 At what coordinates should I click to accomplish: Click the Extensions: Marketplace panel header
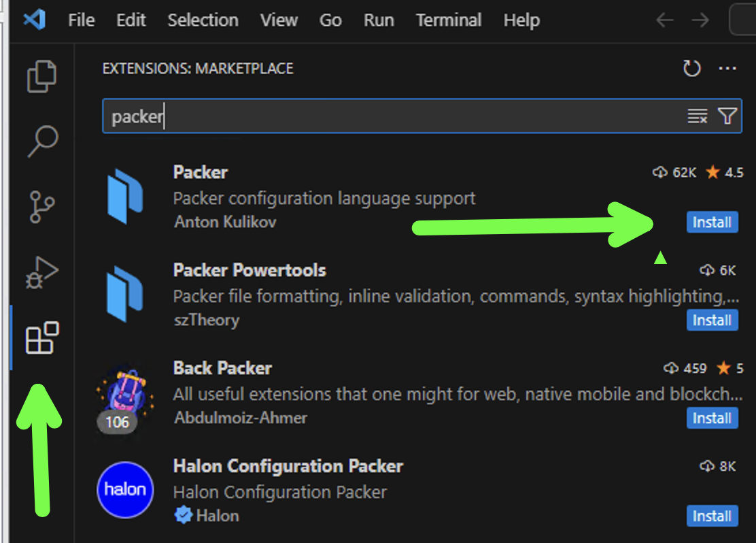(x=198, y=69)
